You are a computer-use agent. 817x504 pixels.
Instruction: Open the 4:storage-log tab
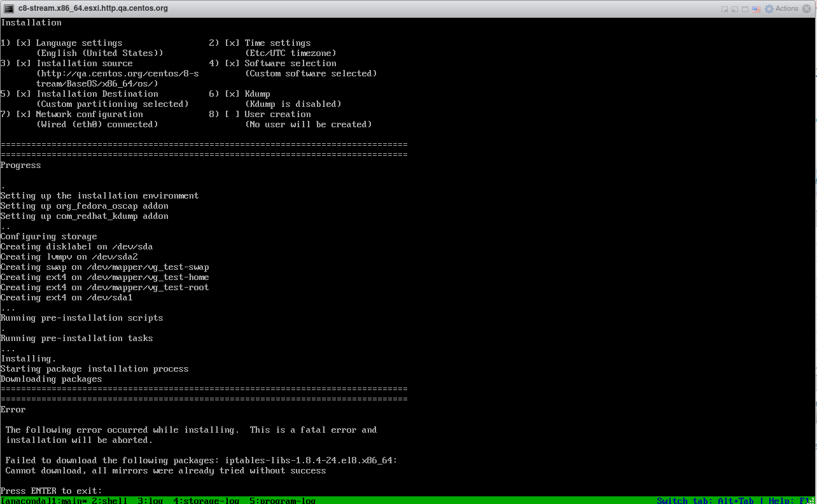[206, 500]
